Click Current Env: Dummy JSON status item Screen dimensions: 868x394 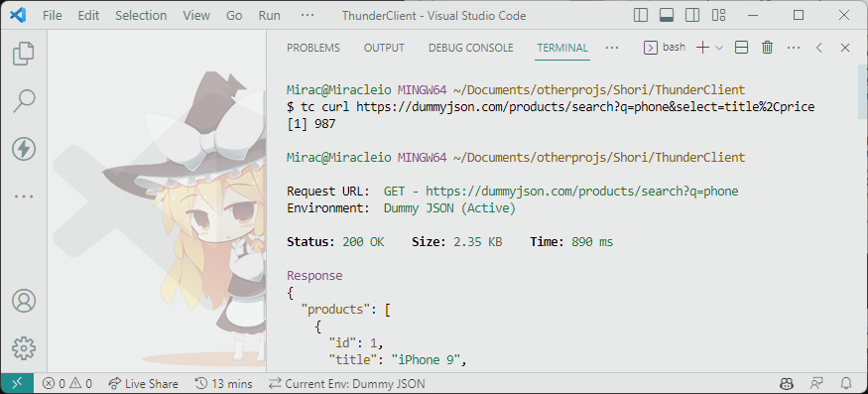click(347, 383)
